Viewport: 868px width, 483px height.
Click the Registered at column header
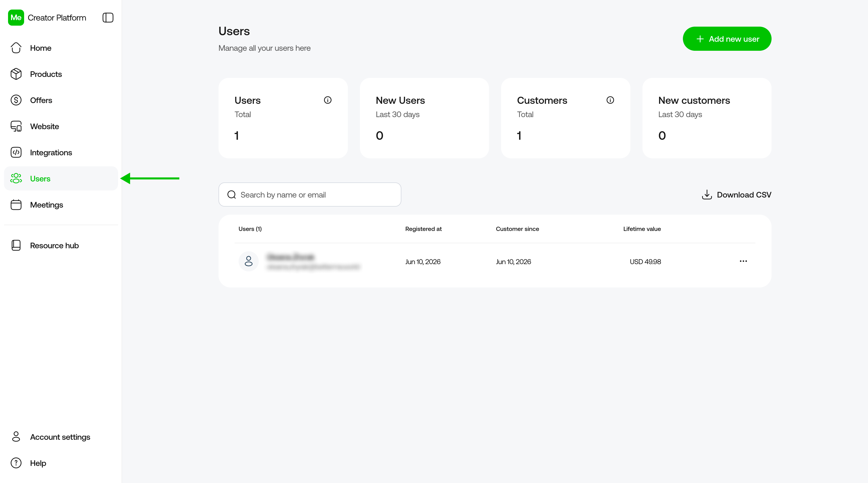[x=423, y=229]
